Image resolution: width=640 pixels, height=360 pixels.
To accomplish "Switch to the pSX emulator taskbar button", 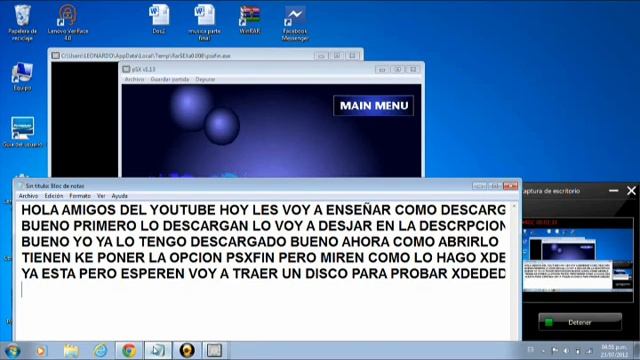I will click(x=215, y=351).
